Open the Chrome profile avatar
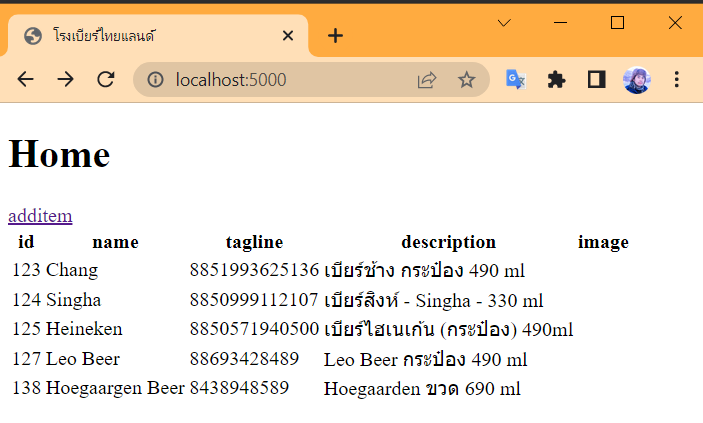This screenshot has width=703, height=423. (x=636, y=80)
